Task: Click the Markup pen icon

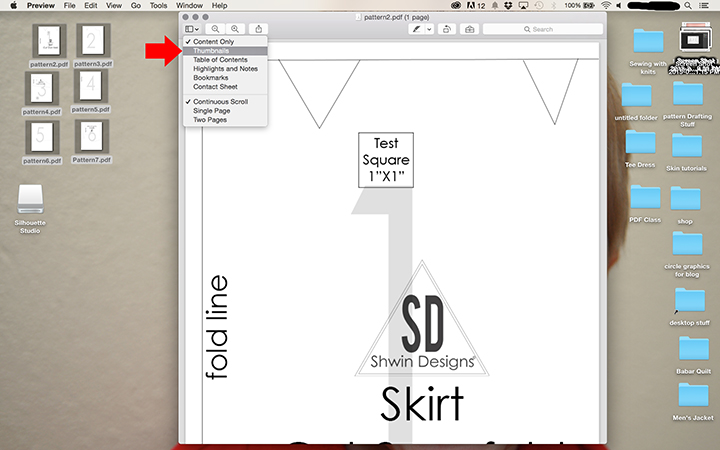Action: [416, 29]
